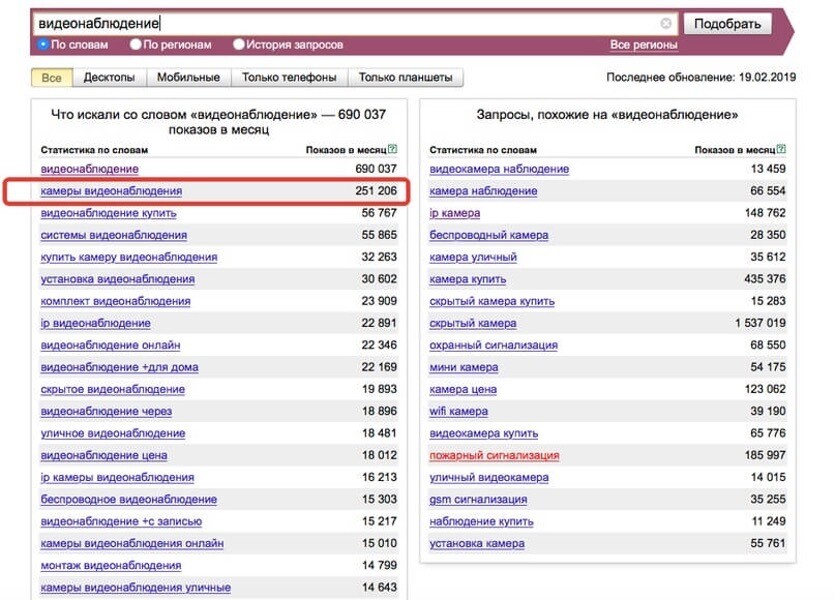Open the 'Все регионы' region selector link

[x=644, y=45]
